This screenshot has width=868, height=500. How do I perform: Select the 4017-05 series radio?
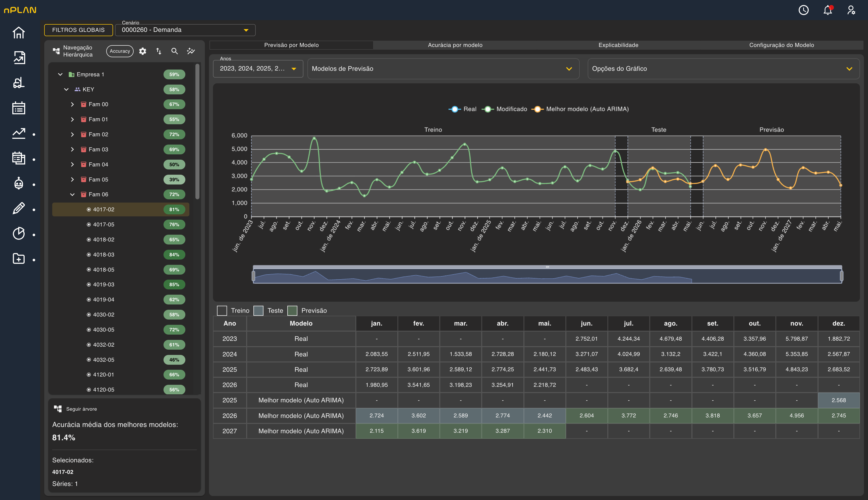coord(89,225)
